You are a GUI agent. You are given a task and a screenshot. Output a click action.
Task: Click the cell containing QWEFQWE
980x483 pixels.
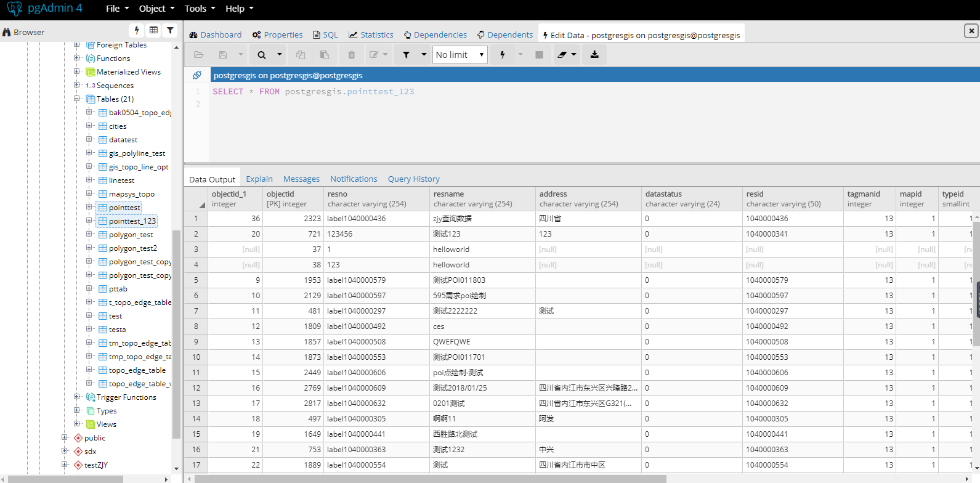pos(482,341)
